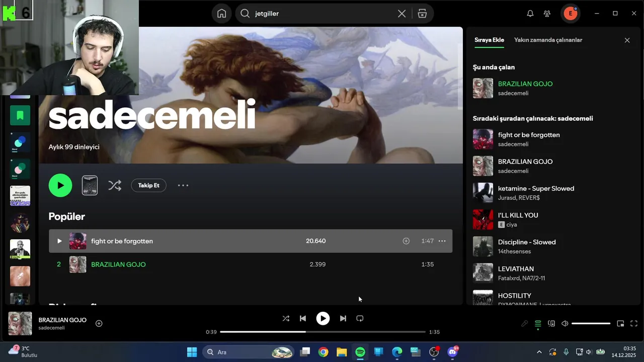Open Connect to a device icon
Viewport: 644px width, 362px height.
tap(551, 324)
